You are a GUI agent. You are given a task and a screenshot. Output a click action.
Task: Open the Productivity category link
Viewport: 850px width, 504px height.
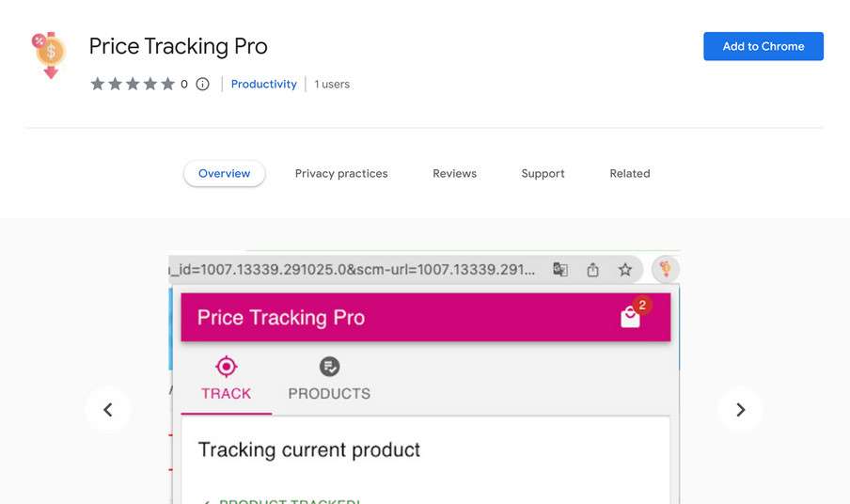pos(264,85)
